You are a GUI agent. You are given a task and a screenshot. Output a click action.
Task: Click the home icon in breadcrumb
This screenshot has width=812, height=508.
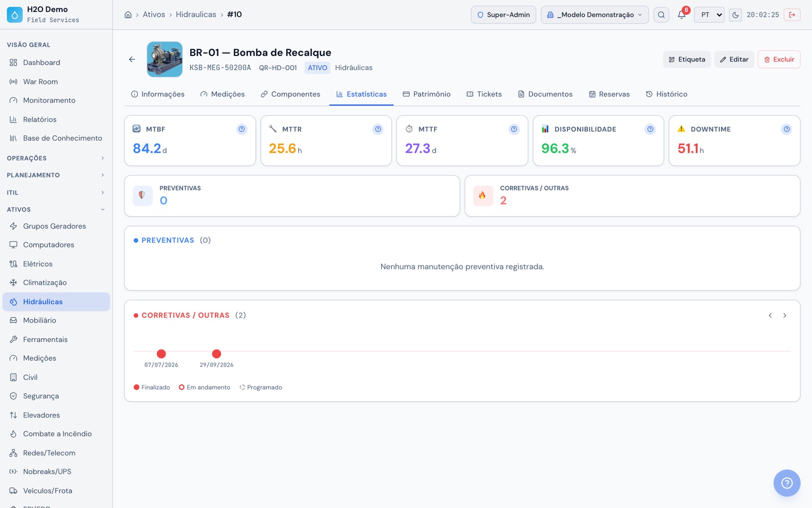[128, 15]
